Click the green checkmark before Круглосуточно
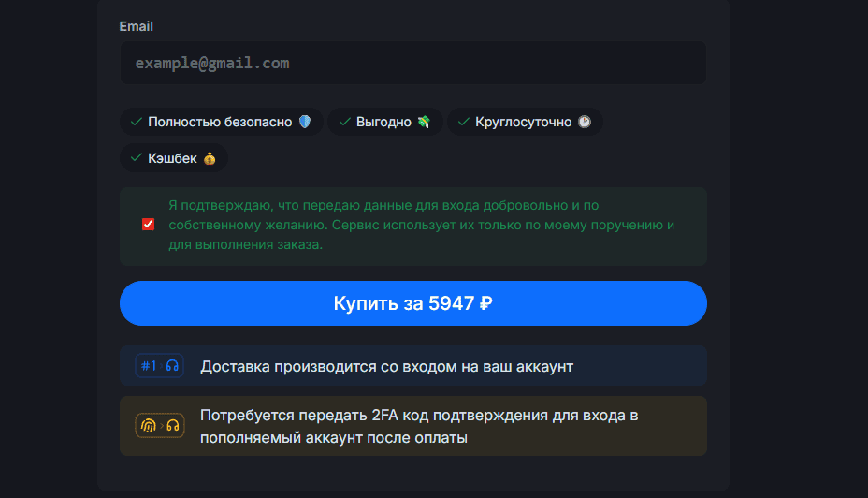Viewport: 868px width, 498px height. pyautogui.click(x=463, y=122)
